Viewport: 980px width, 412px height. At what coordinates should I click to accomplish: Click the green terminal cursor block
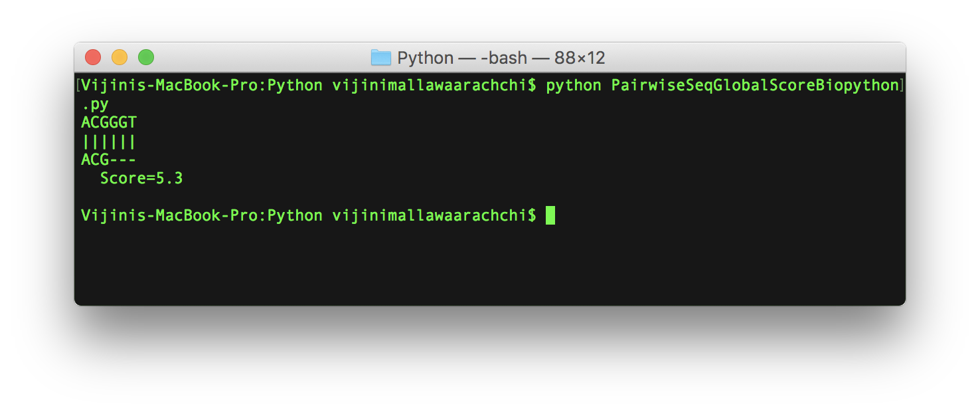(550, 215)
